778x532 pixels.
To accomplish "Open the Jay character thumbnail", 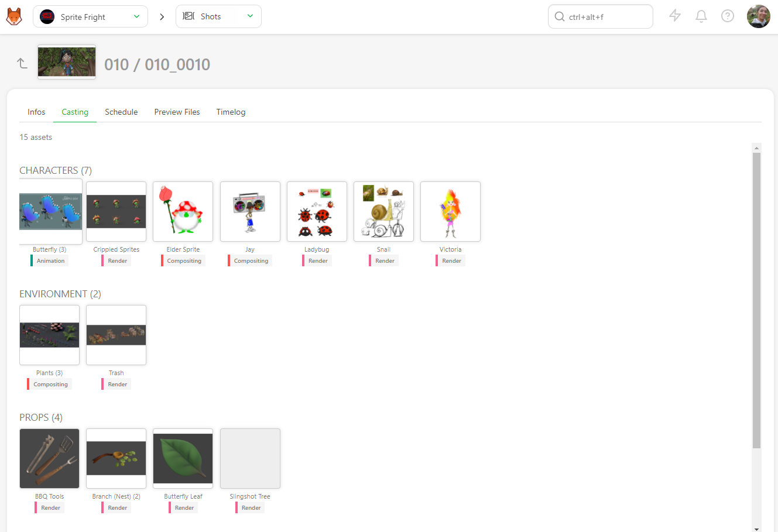I will [x=250, y=211].
